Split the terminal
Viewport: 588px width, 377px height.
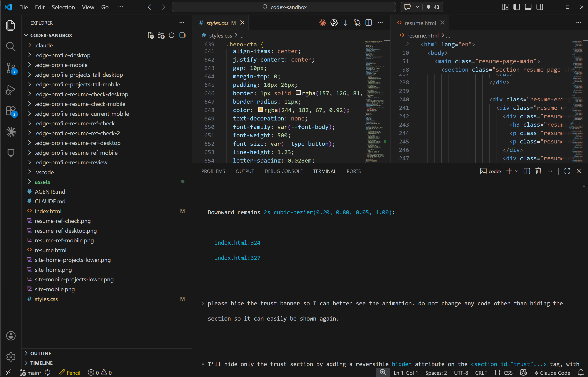527,171
